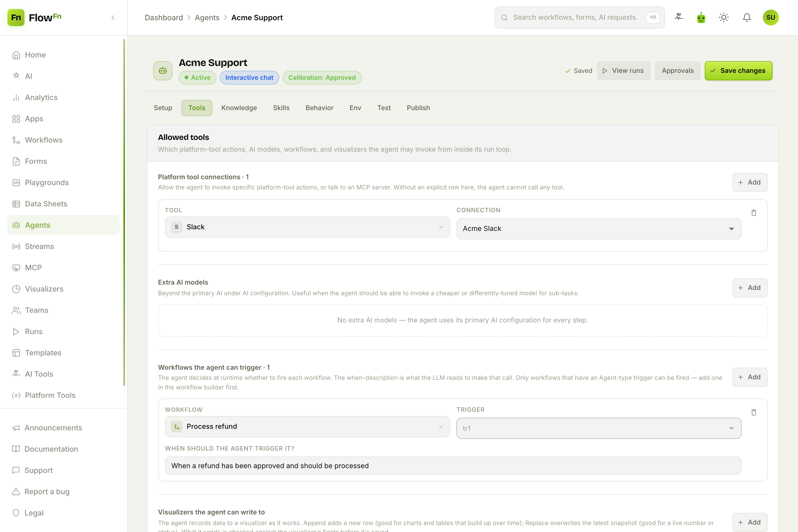
Task: Add a platform tool connection
Action: coord(750,182)
